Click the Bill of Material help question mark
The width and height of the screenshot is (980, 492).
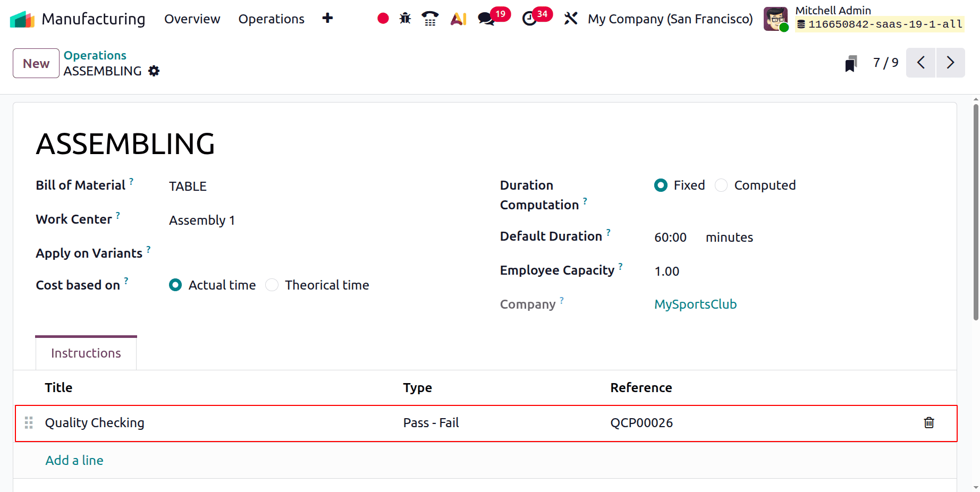[x=131, y=181]
